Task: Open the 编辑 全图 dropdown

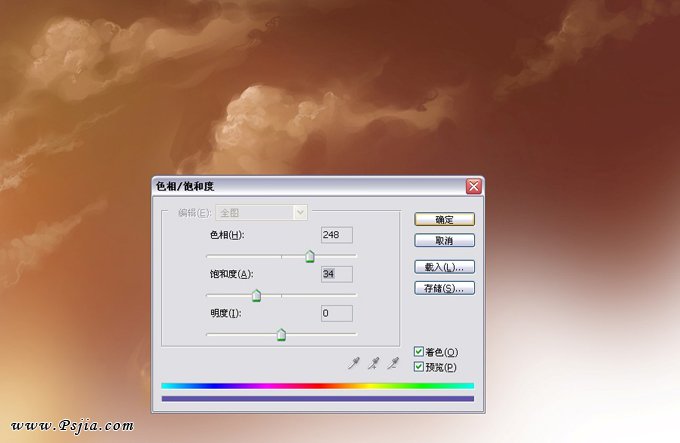Action: coord(262,213)
